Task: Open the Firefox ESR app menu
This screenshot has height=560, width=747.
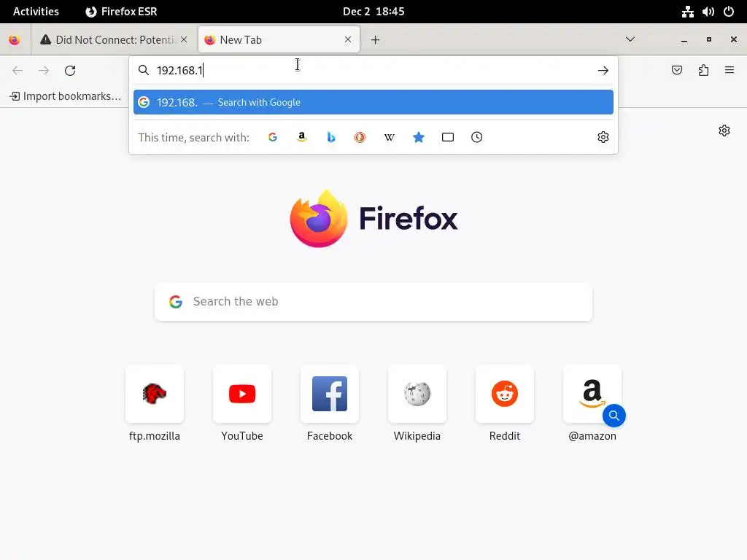Action: tap(121, 12)
